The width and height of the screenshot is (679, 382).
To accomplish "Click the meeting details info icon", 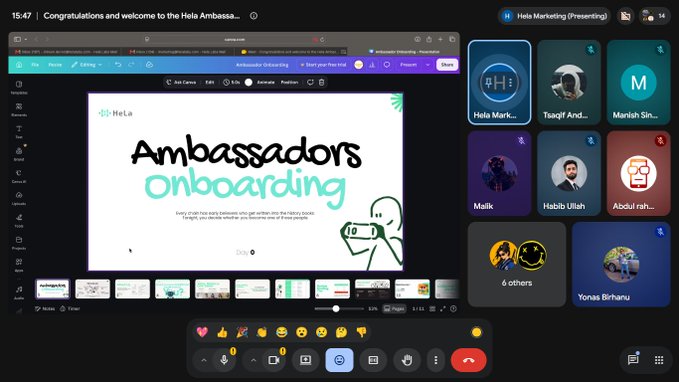I will pos(254,16).
